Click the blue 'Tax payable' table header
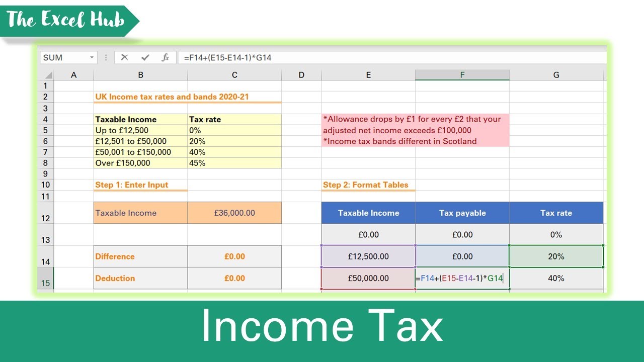 (x=462, y=213)
